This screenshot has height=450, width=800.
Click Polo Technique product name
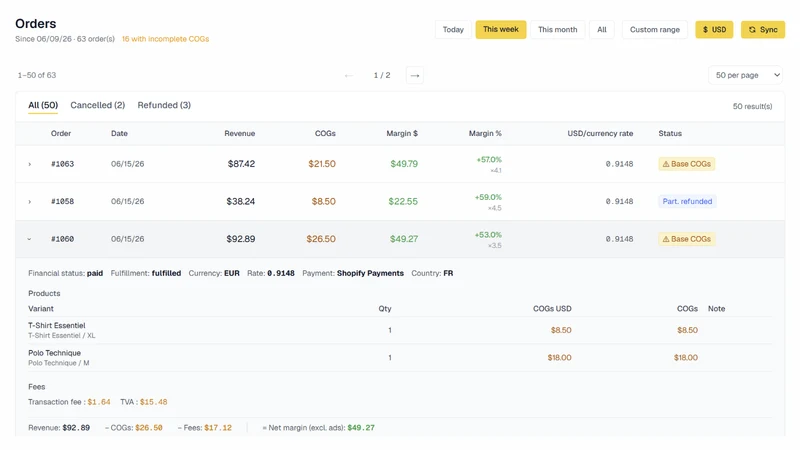pos(54,353)
